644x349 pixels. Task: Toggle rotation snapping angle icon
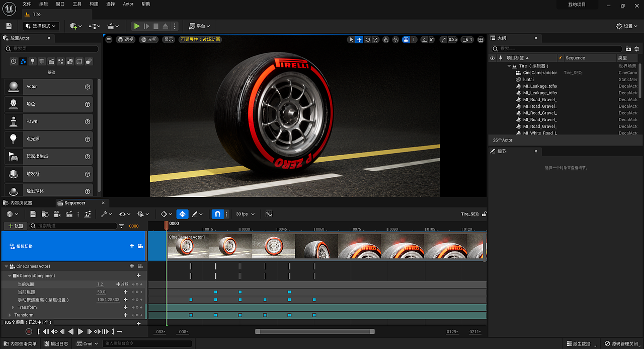pyautogui.click(x=424, y=39)
